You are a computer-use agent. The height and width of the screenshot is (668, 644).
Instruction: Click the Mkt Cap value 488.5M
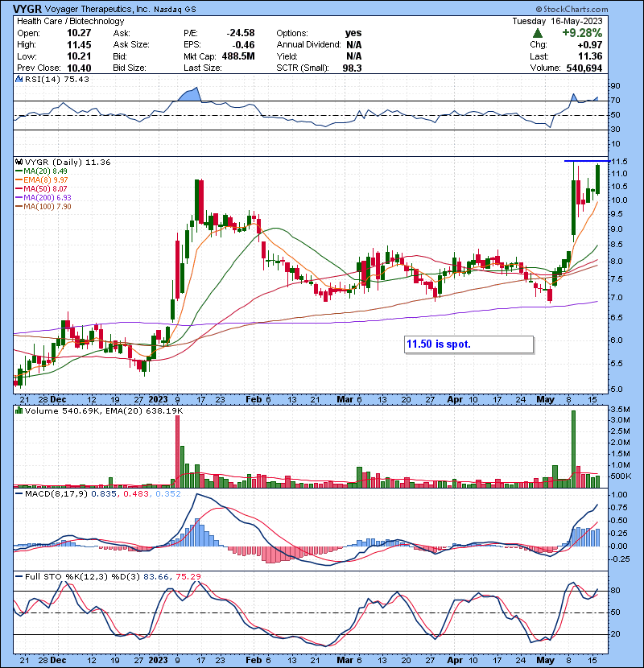238,56
